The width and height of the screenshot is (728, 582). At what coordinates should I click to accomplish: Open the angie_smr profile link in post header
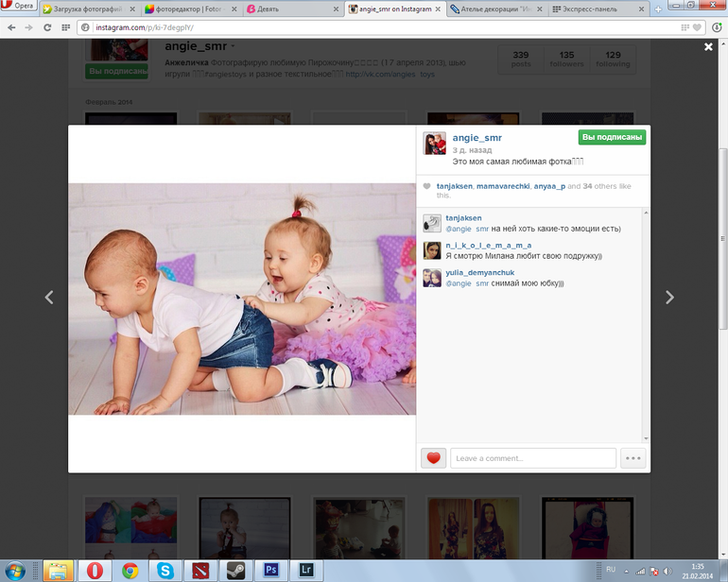tap(477, 137)
